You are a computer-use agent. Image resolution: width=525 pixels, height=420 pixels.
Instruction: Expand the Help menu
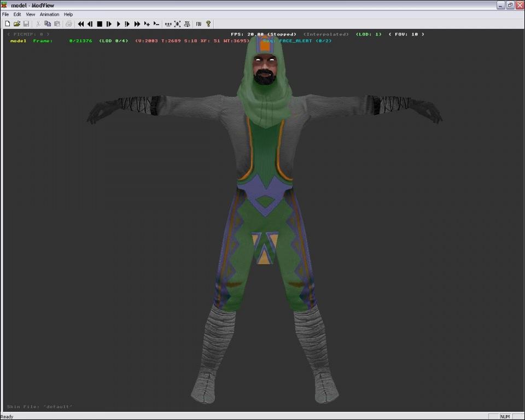(68, 14)
